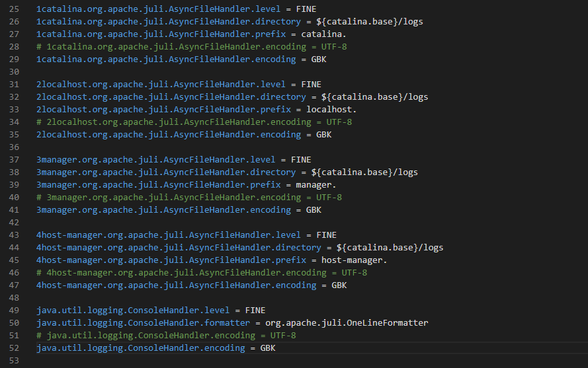Screen dimensions: 588x368
Task: Click the commented 1catalina encoding UTF-8 line
Action: pyautogui.click(x=192, y=47)
